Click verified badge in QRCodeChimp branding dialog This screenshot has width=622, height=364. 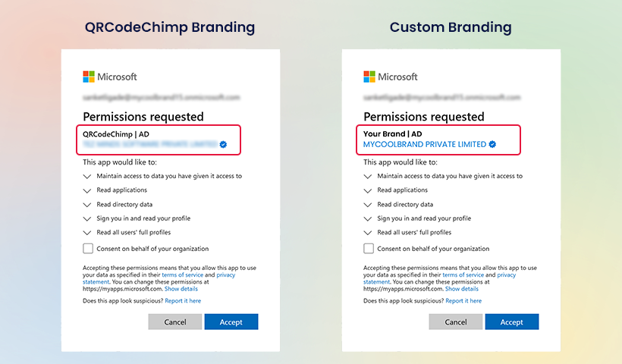point(223,144)
